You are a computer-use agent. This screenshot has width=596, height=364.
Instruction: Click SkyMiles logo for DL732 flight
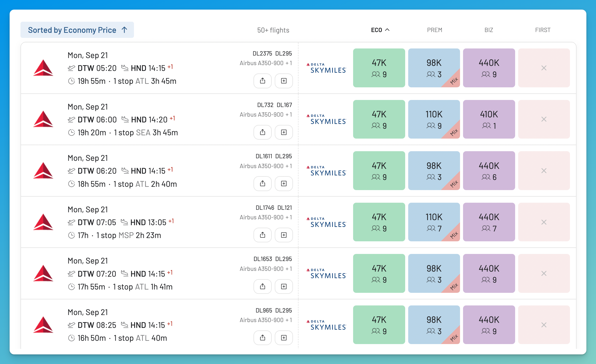(x=326, y=119)
